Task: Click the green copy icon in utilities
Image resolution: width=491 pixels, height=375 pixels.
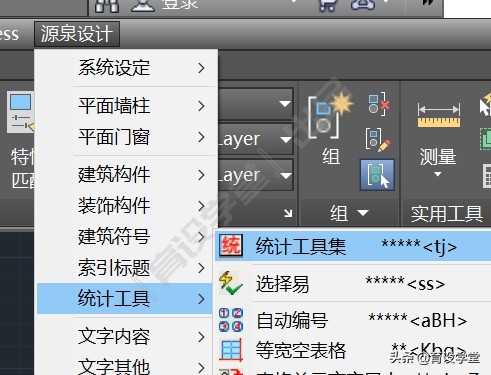Action: (486, 139)
